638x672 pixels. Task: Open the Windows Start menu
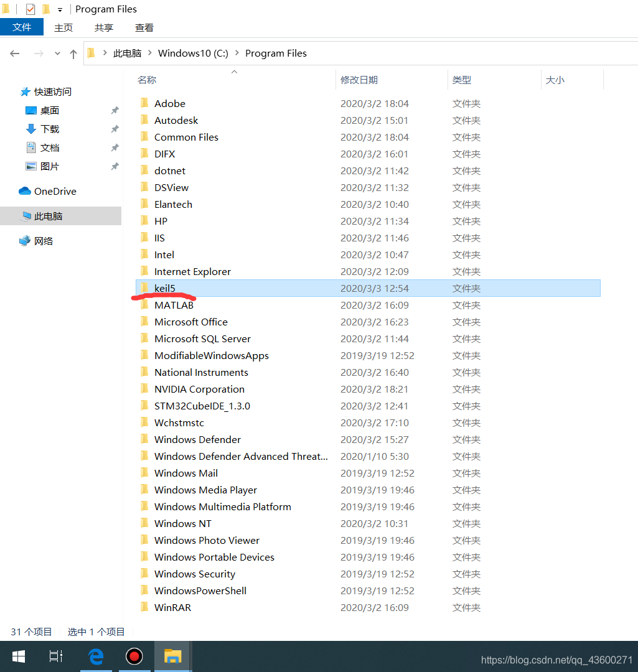(x=19, y=656)
